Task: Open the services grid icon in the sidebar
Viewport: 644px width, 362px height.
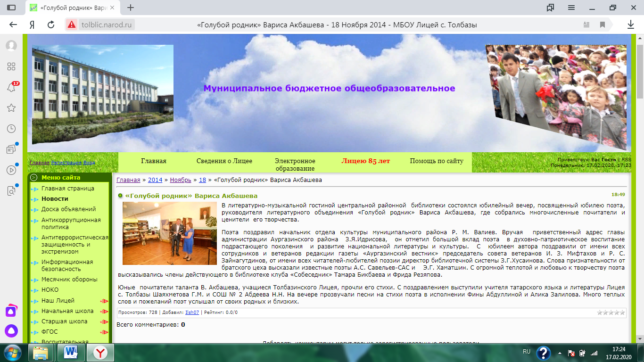Action: click(x=11, y=66)
